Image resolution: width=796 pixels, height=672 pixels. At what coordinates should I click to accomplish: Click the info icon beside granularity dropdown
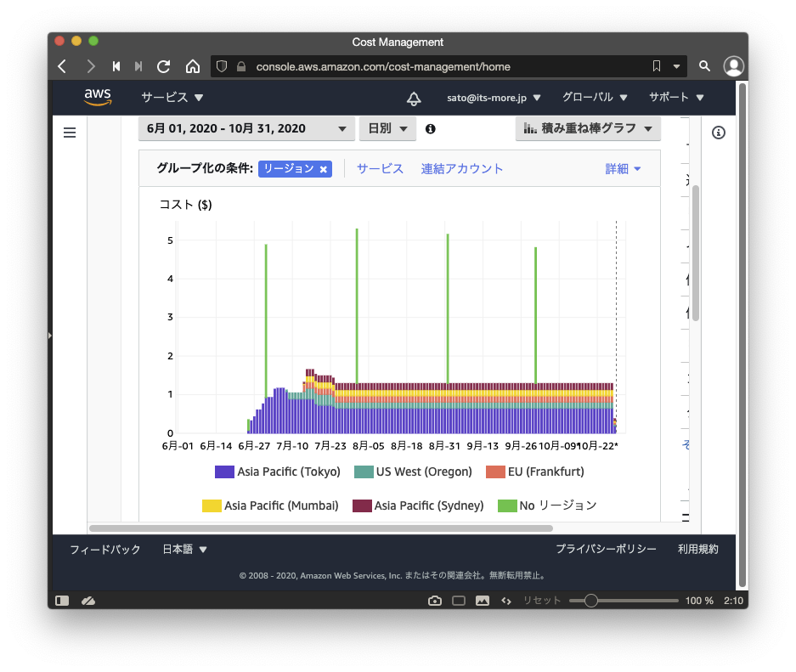(x=430, y=129)
